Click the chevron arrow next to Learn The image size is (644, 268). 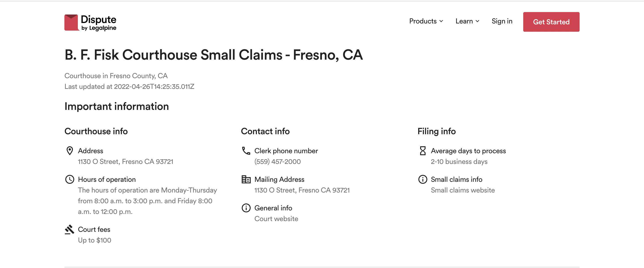[477, 21]
